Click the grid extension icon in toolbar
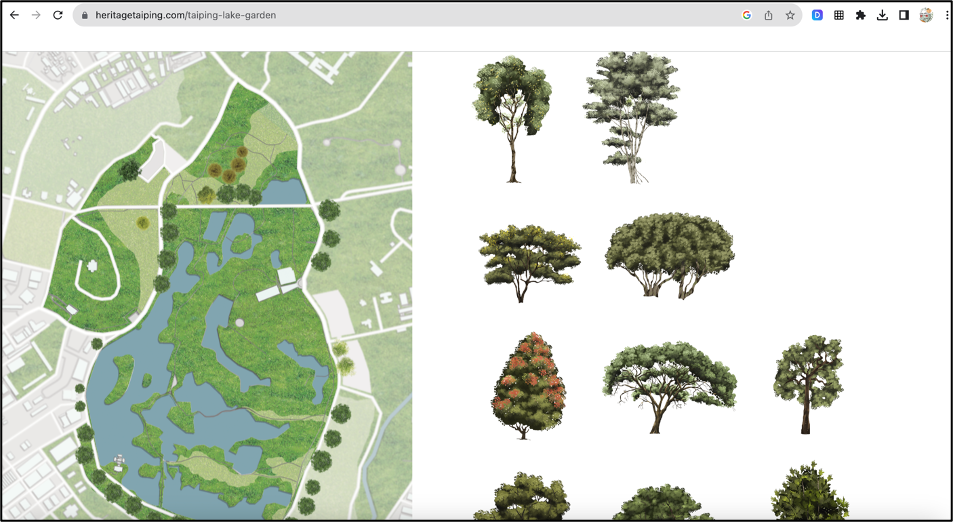The image size is (954, 522). coord(839,16)
